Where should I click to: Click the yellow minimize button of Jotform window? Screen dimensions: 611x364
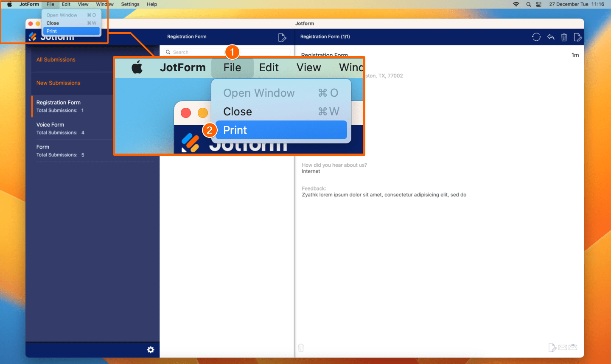(x=38, y=24)
